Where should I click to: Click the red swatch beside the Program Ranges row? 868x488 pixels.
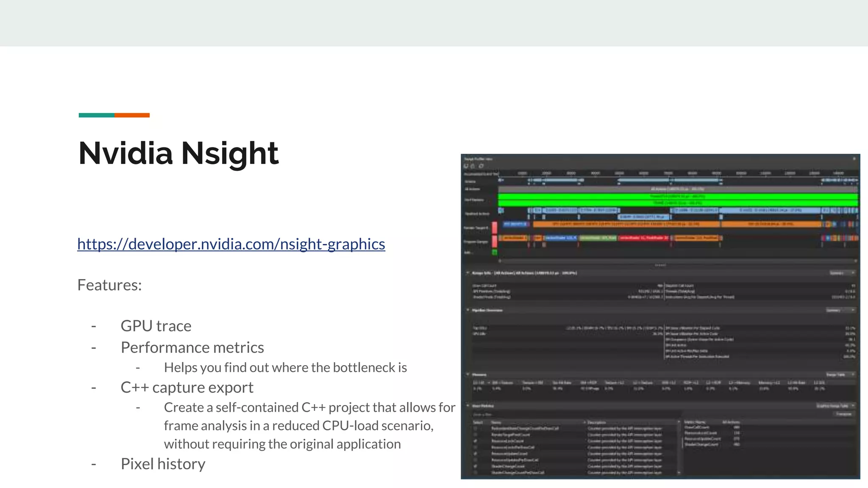(494, 241)
